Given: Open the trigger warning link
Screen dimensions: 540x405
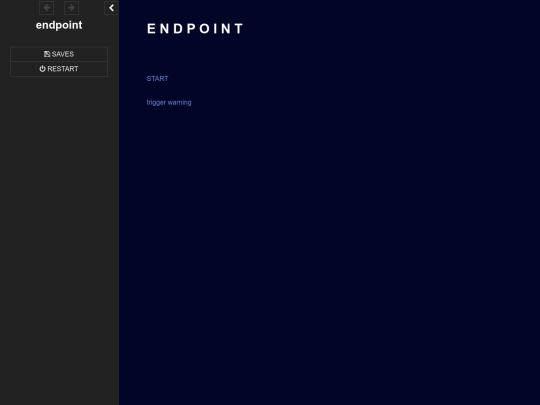Looking at the screenshot, I should (169, 102).
